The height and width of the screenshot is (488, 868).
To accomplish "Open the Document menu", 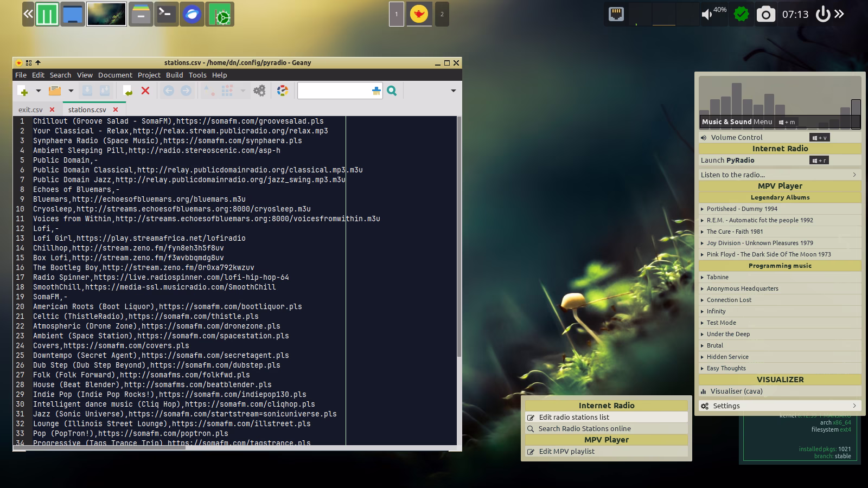I will (x=115, y=75).
